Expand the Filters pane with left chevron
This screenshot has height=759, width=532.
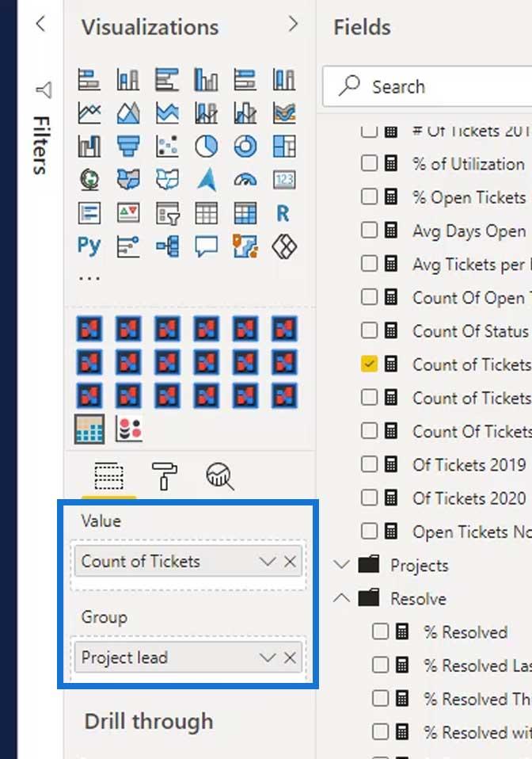pos(41,24)
